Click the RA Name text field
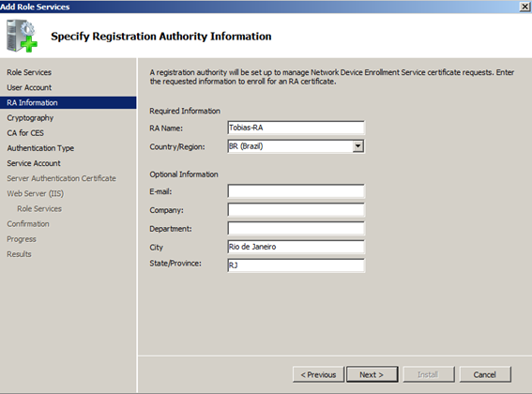This screenshot has height=394, width=532. point(296,128)
